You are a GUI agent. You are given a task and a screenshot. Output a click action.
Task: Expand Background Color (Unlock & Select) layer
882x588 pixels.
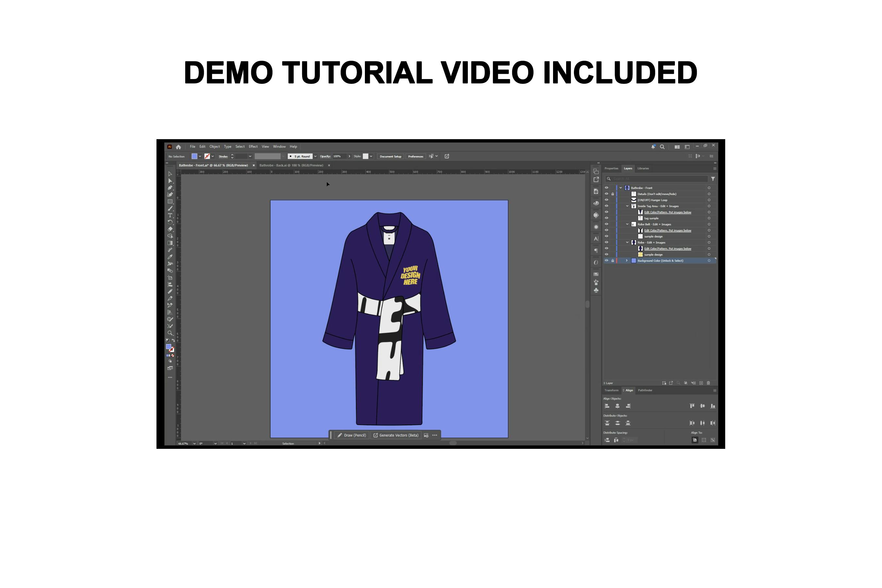click(x=627, y=260)
